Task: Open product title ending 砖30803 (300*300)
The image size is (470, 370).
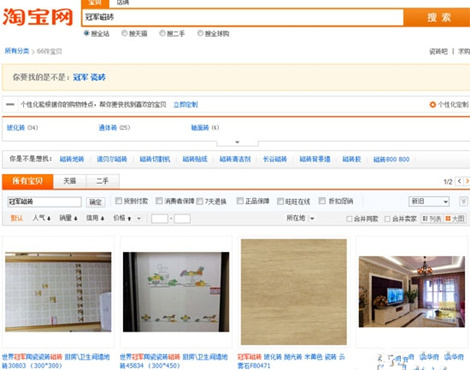Action: click(x=56, y=361)
